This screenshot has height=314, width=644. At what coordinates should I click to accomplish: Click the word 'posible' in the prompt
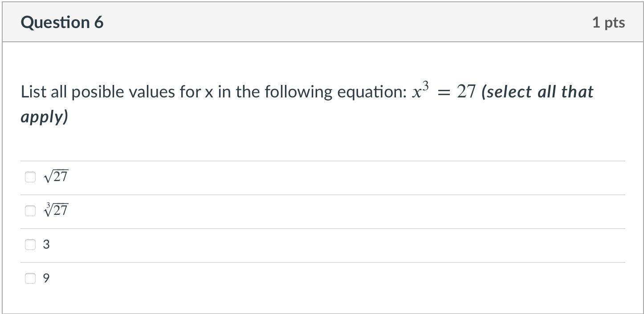pyautogui.click(x=98, y=92)
